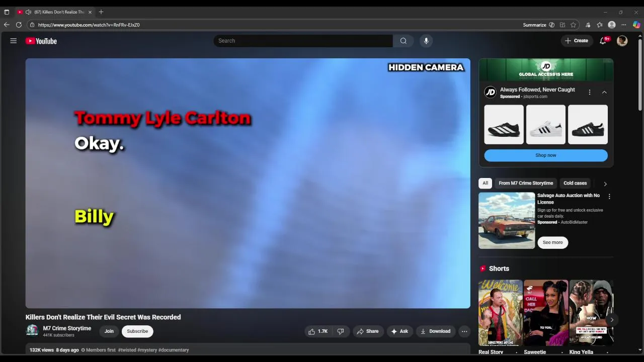Switch to the Killers Don't Realize tab
Screen dimensions: 644x362
coord(55,12)
